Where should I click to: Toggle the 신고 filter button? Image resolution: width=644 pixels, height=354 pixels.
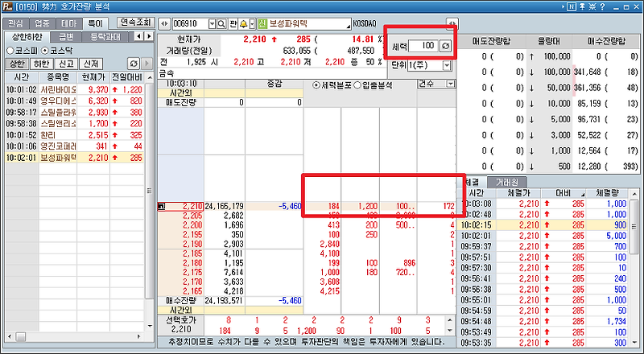pos(66,64)
